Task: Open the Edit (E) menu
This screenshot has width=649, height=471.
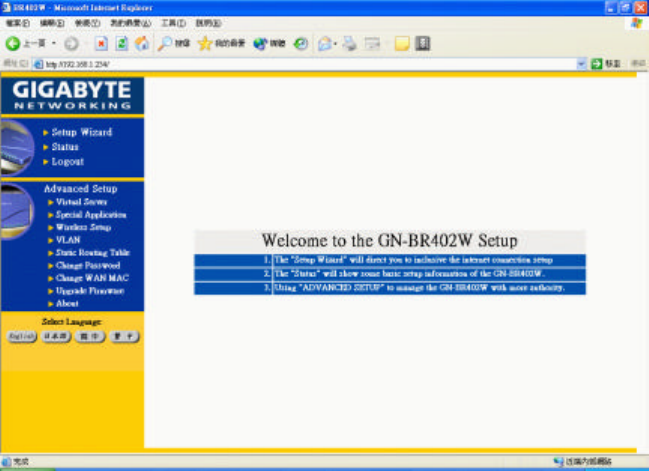Action: tap(52, 23)
